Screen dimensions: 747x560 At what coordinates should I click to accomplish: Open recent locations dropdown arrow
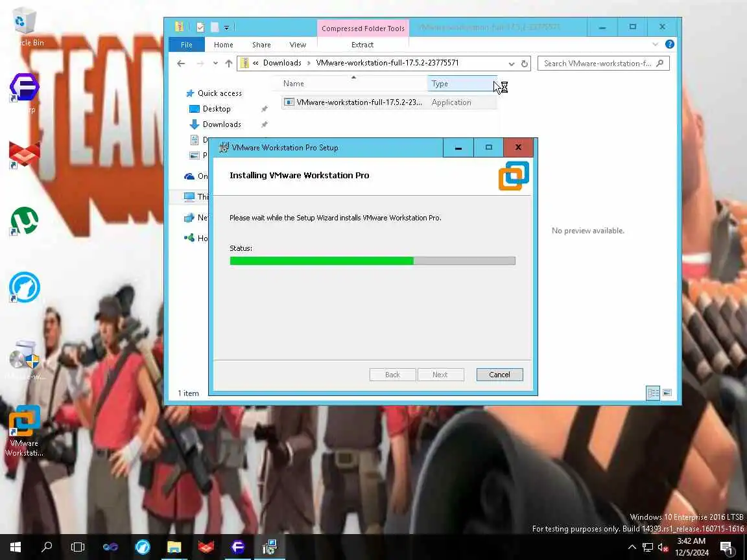215,64
